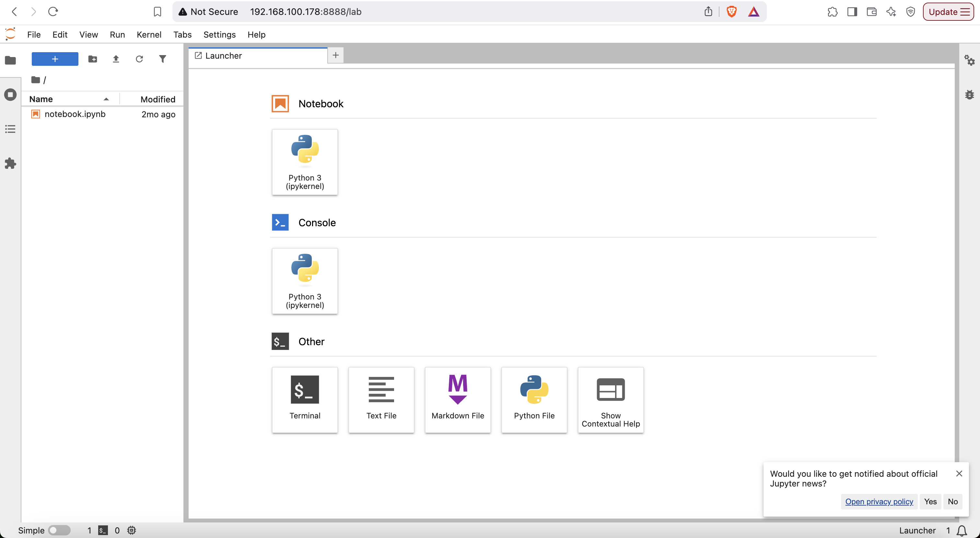980x538 pixels.
Task: Toggle the browser sidebar panel icon
Action: [x=852, y=12]
